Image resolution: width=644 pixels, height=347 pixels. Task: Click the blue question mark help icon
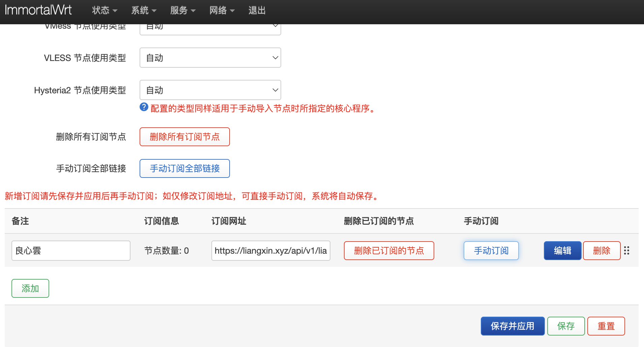[x=144, y=107]
